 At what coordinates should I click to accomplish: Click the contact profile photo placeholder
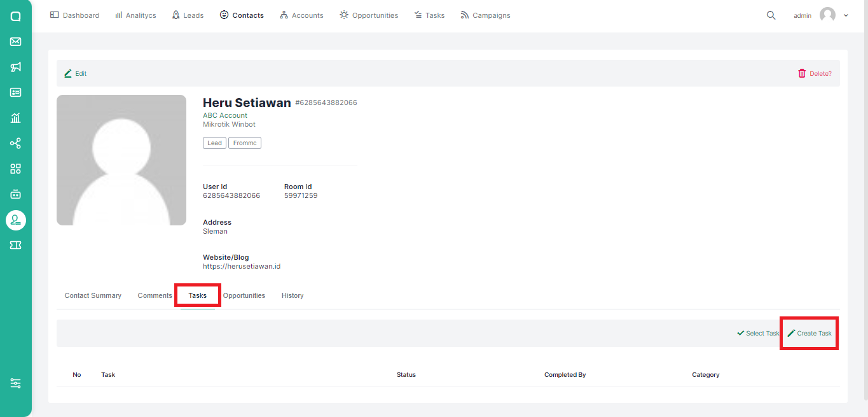pyautogui.click(x=121, y=160)
